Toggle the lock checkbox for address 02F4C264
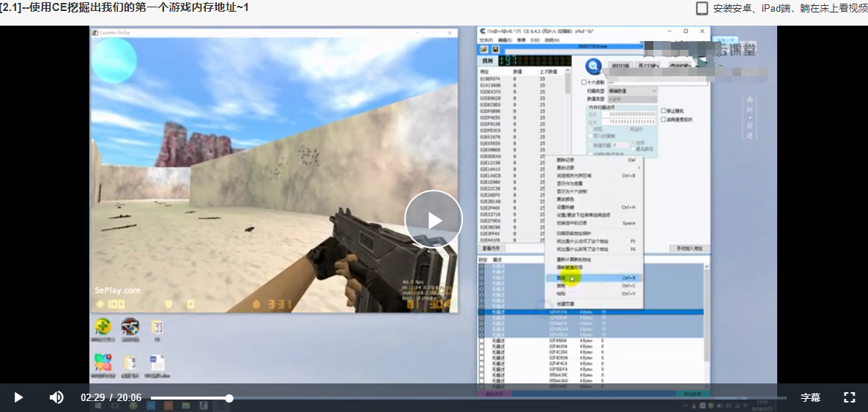 coord(481,352)
